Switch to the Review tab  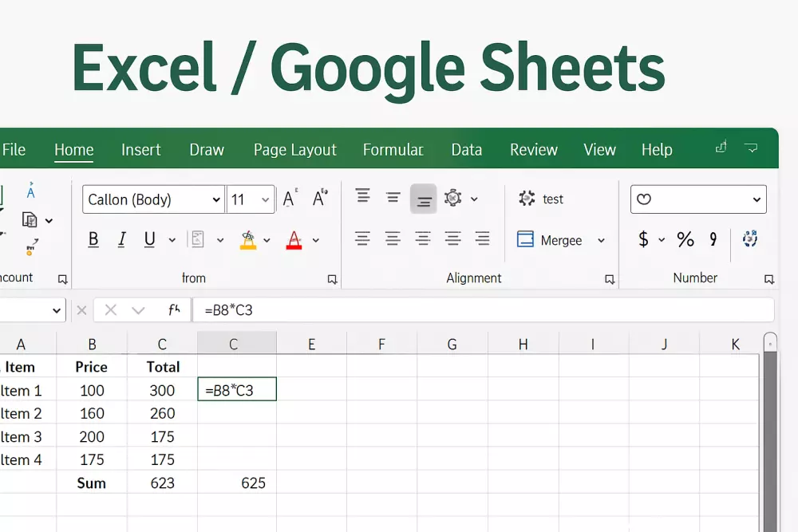click(x=534, y=149)
